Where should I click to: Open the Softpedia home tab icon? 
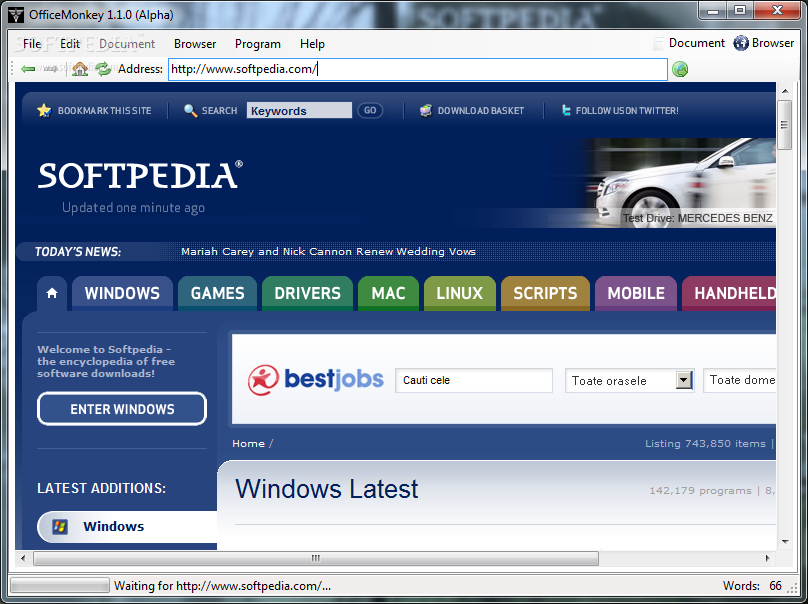click(52, 293)
